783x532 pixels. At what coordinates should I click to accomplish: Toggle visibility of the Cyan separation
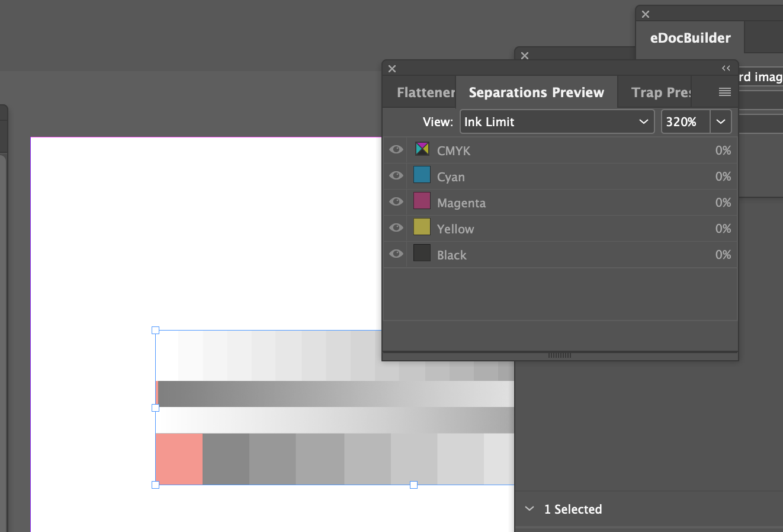395,175
